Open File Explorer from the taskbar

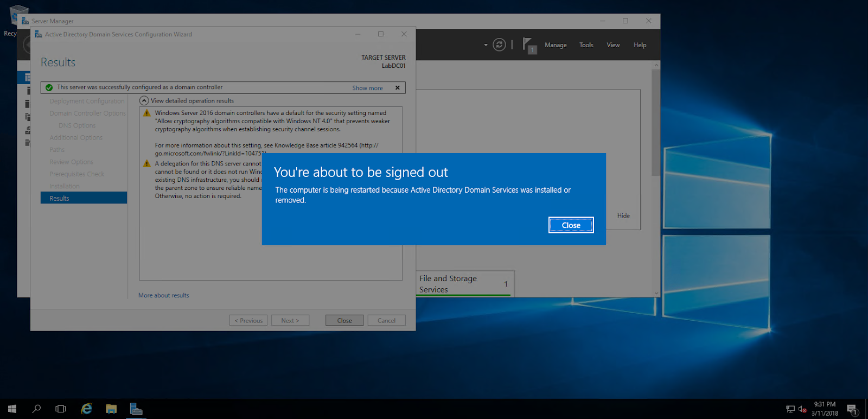tap(111, 409)
